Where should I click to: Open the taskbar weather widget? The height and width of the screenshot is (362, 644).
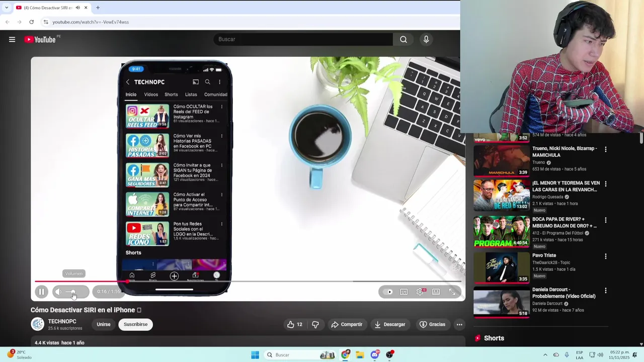click(19, 354)
